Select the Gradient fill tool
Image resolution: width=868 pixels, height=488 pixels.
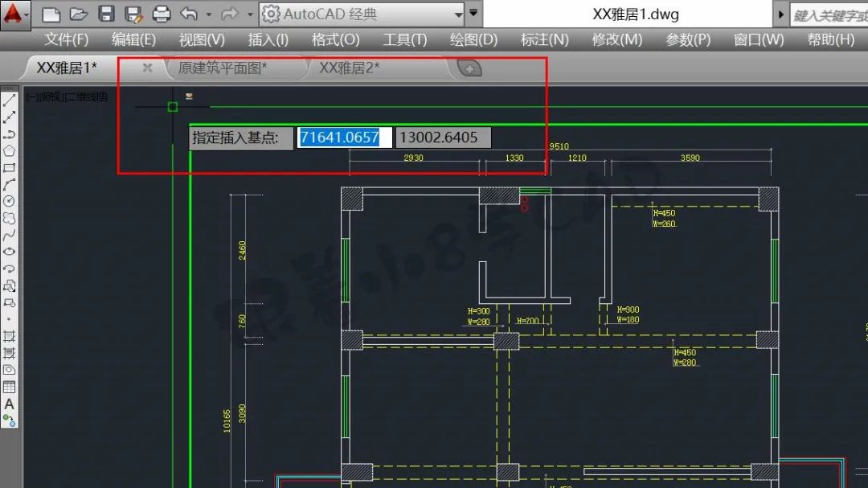(x=10, y=353)
